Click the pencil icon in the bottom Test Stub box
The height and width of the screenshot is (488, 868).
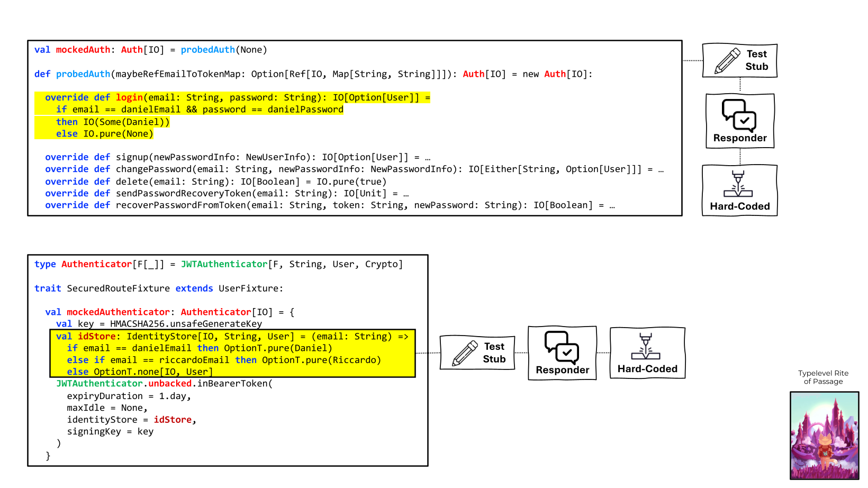coord(465,354)
